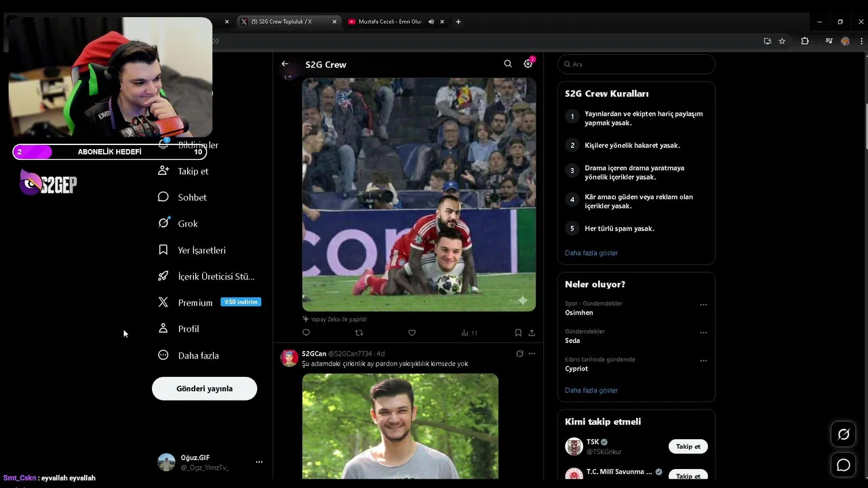Open the Chrome profile avatar

pos(845,41)
